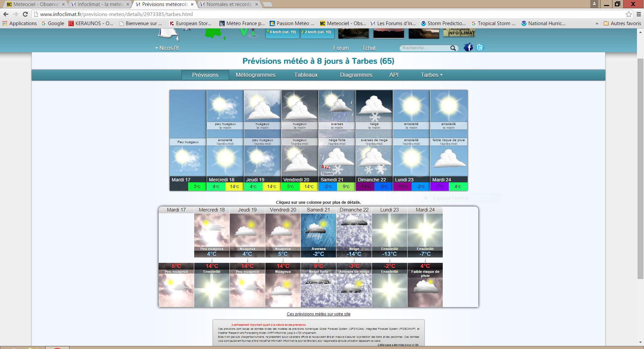644x349 pixels.
Task: Open Storm Prediction bookmark
Action: tap(443, 23)
